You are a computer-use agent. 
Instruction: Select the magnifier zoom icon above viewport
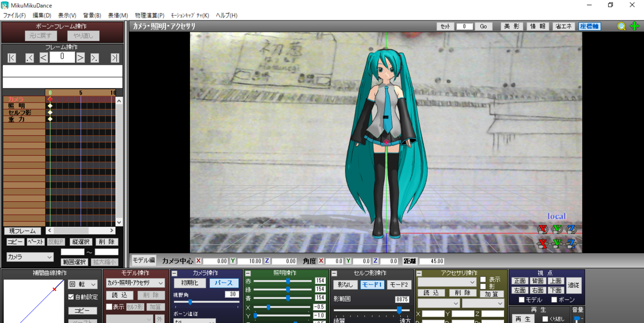click(x=621, y=26)
